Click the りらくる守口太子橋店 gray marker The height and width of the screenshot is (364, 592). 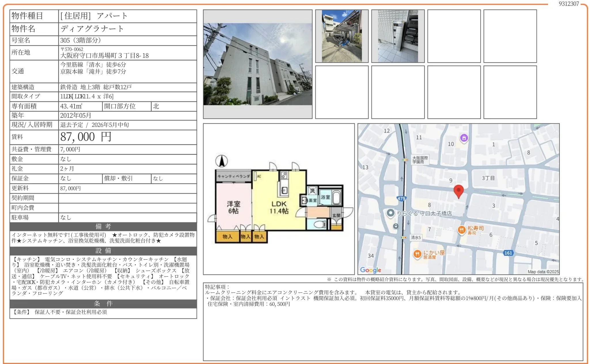tap(390, 213)
